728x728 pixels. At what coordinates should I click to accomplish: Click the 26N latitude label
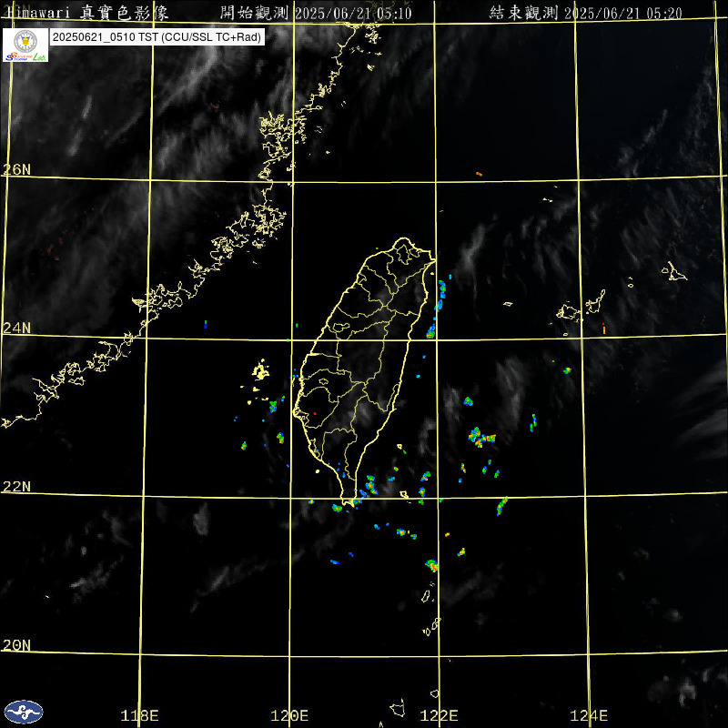[x=16, y=169]
